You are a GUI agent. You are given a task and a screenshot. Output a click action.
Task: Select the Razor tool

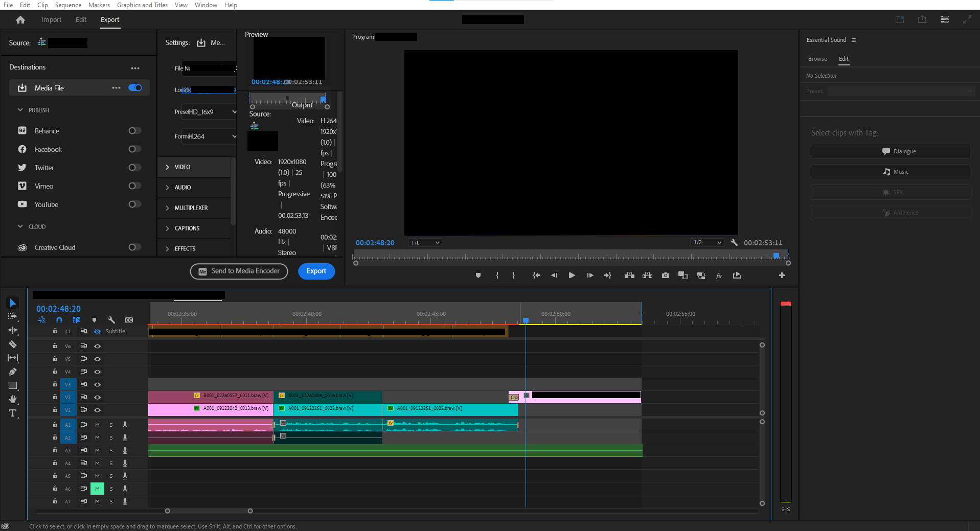click(x=12, y=344)
